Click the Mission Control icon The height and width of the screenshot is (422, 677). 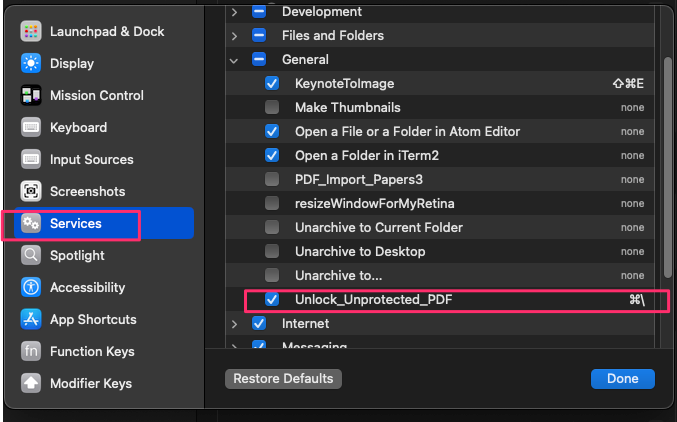tap(31, 95)
